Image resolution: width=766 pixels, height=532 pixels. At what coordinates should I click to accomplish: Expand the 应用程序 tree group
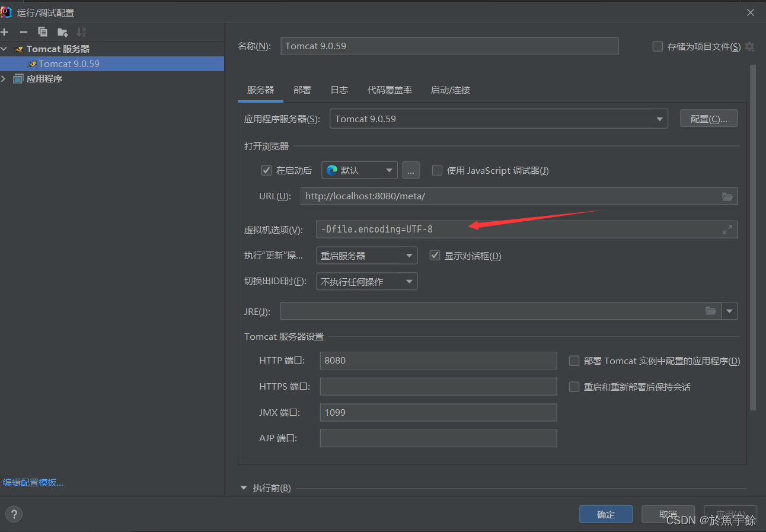point(4,78)
